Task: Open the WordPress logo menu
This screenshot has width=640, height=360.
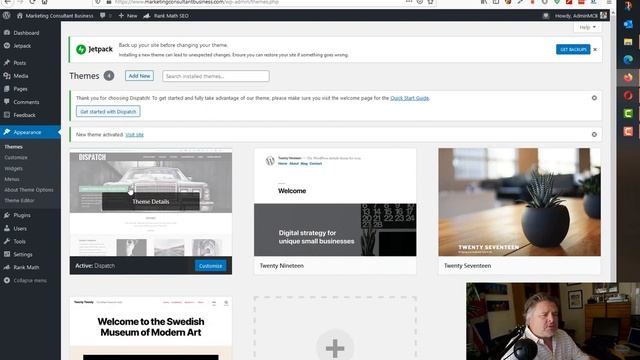Action: point(7,16)
